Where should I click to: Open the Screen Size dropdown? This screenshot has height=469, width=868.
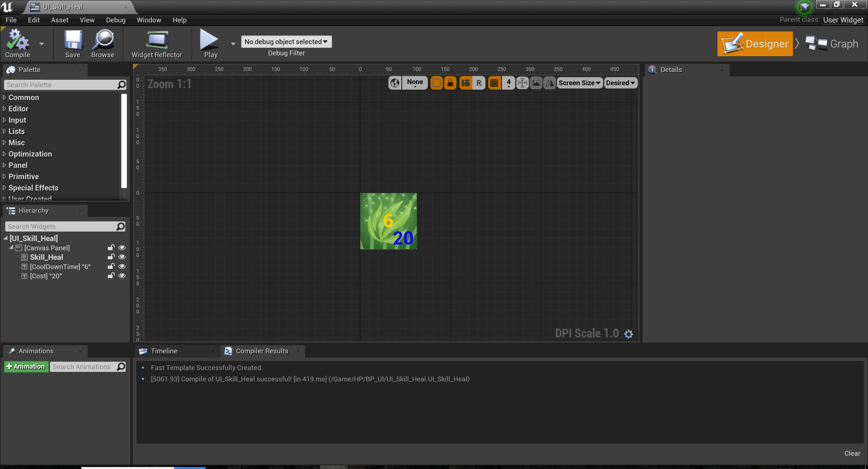coord(580,83)
